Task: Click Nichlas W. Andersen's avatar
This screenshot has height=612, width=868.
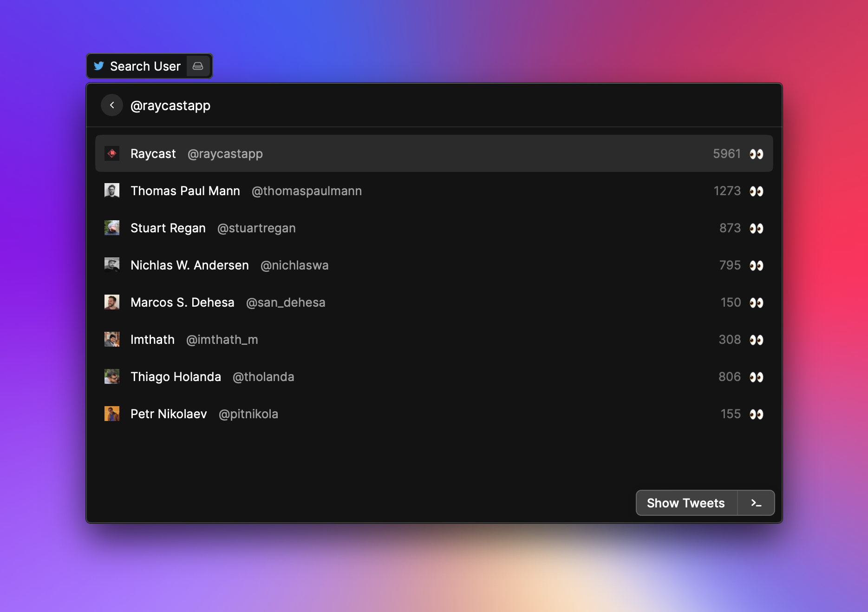Action: (x=112, y=265)
